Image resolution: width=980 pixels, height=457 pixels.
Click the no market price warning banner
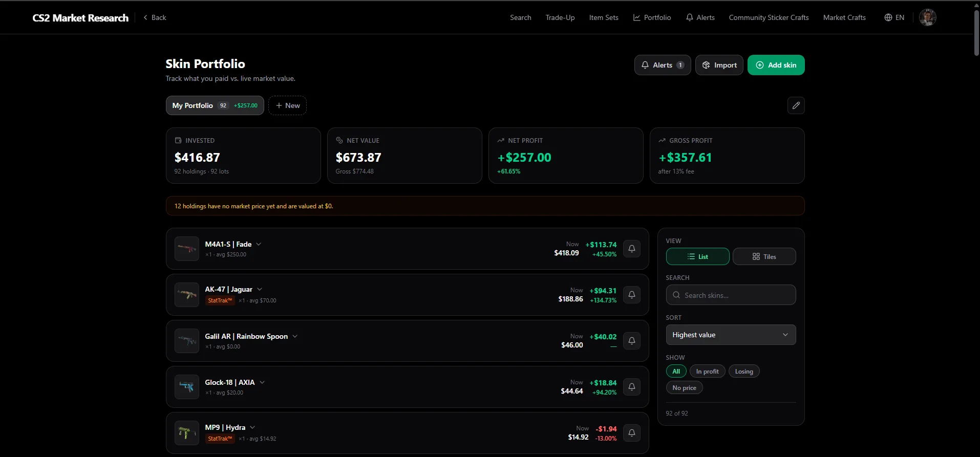(x=485, y=206)
